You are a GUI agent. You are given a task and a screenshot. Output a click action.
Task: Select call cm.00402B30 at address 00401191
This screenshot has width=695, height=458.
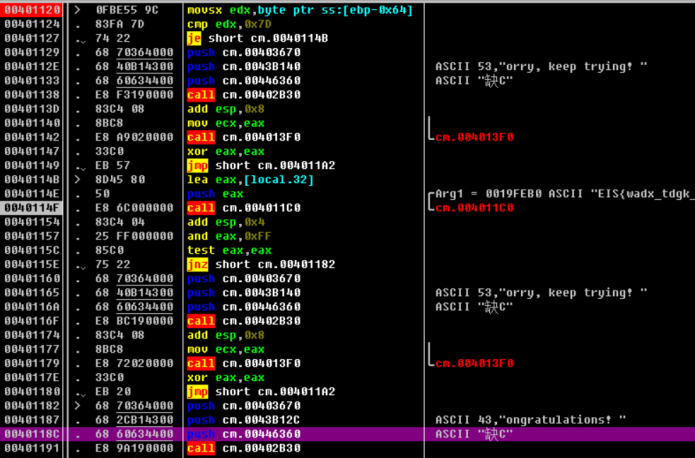point(243,448)
